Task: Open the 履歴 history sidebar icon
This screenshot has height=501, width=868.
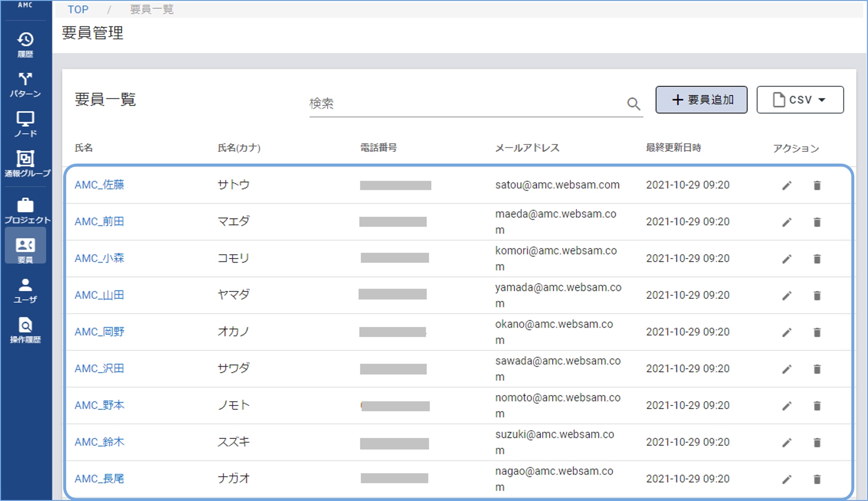Action: tap(25, 45)
